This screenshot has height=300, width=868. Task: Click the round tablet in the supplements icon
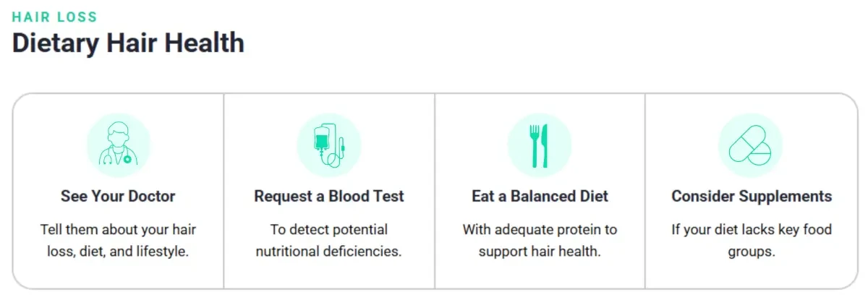pos(758,153)
